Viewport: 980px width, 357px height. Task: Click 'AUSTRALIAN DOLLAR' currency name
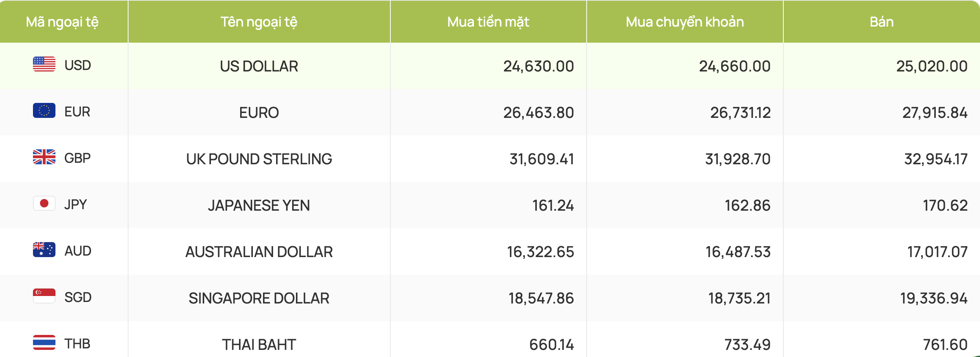point(259,252)
